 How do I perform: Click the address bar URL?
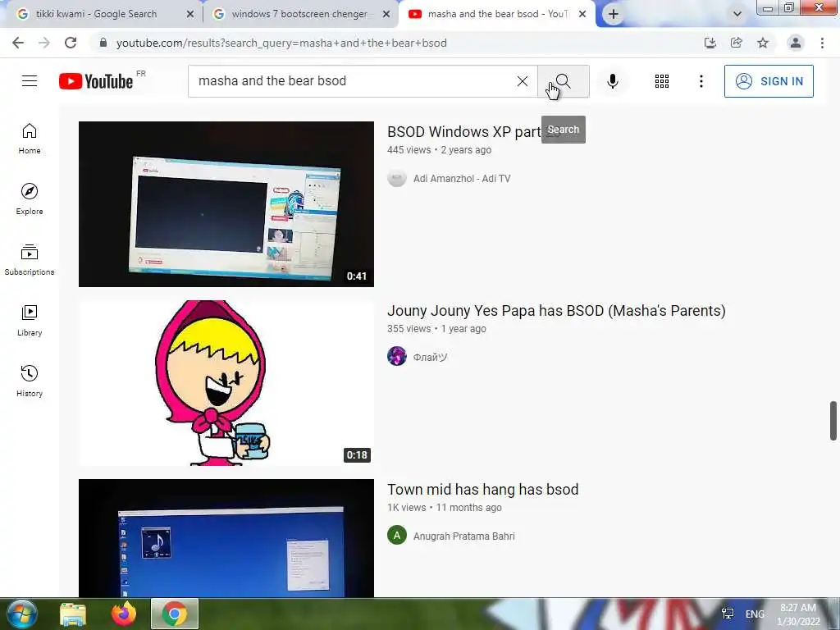click(x=281, y=43)
